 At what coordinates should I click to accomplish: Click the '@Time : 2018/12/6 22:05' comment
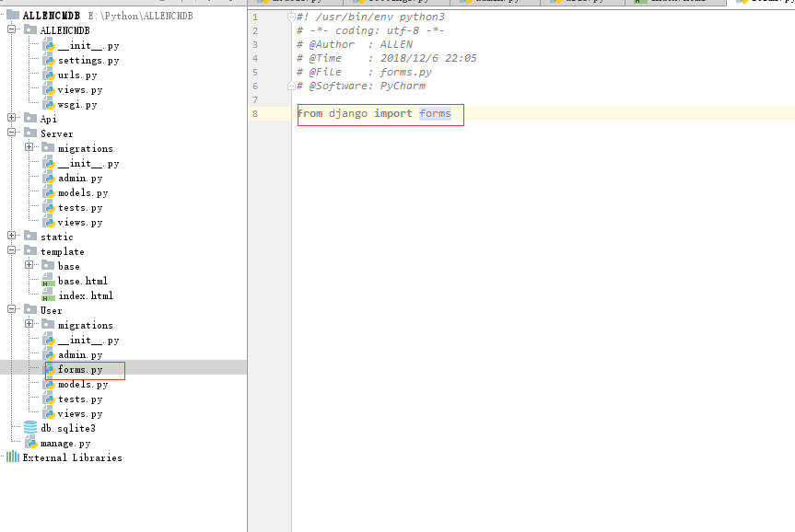pyautogui.click(x=387, y=58)
